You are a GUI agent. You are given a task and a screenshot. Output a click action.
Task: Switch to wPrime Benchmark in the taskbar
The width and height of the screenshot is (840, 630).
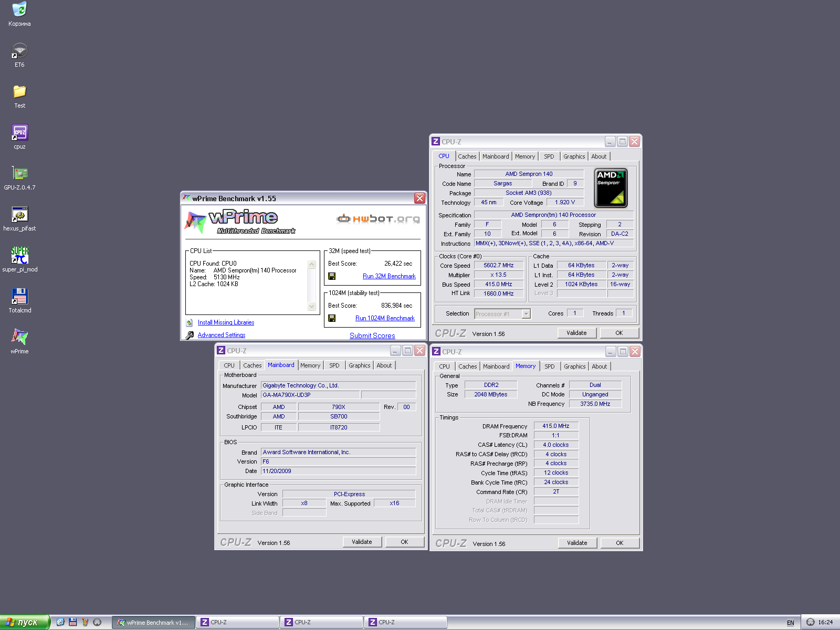(x=153, y=622)
